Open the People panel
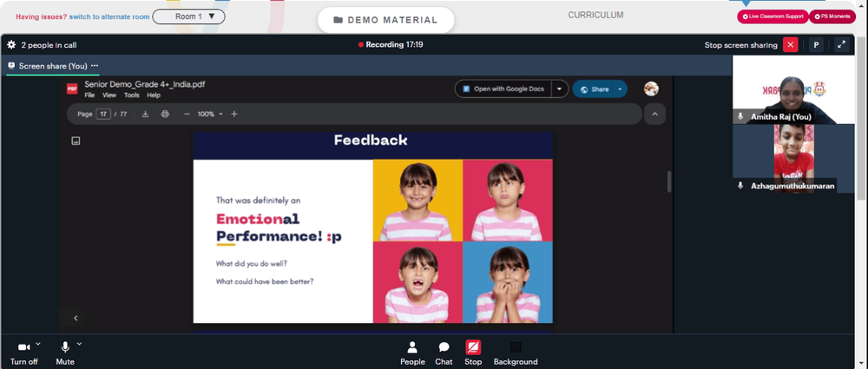 (412, 353)
